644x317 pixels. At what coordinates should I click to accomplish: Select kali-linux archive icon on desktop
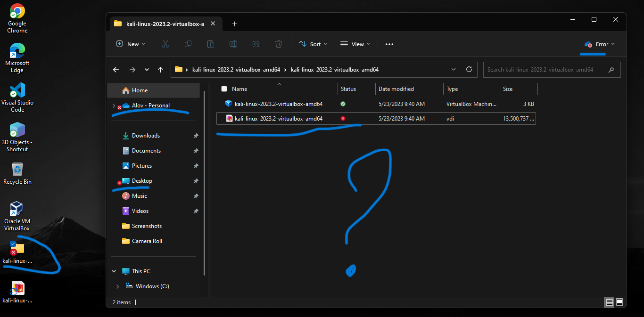coord(17,292)
